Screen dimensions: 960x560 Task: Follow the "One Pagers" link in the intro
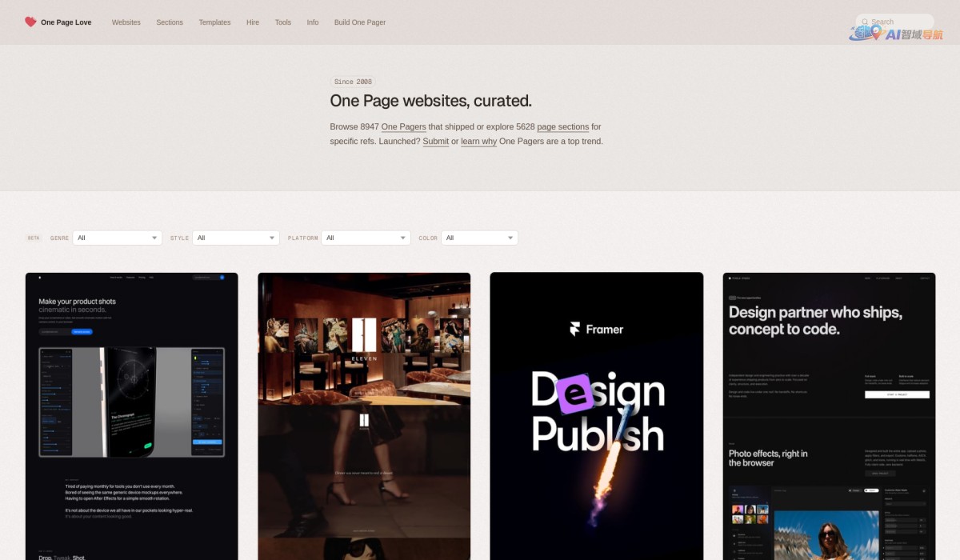[x=403, y=127]
